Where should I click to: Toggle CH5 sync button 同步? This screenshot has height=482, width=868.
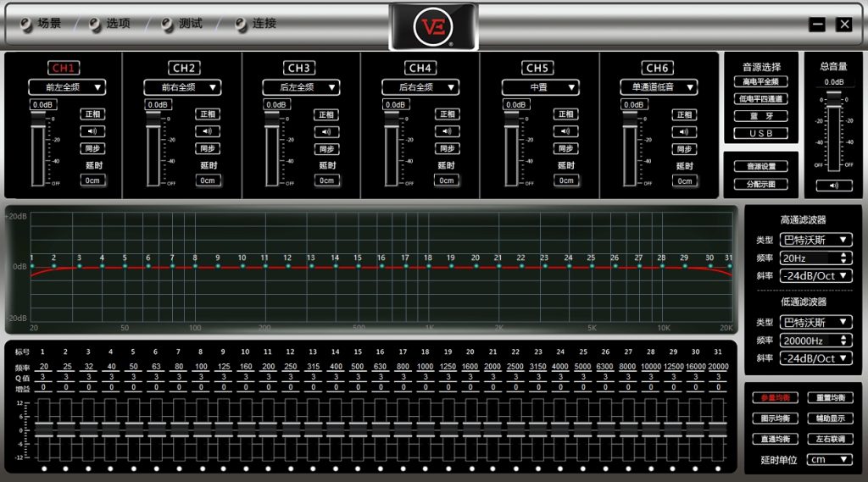(x=565, y=148)
